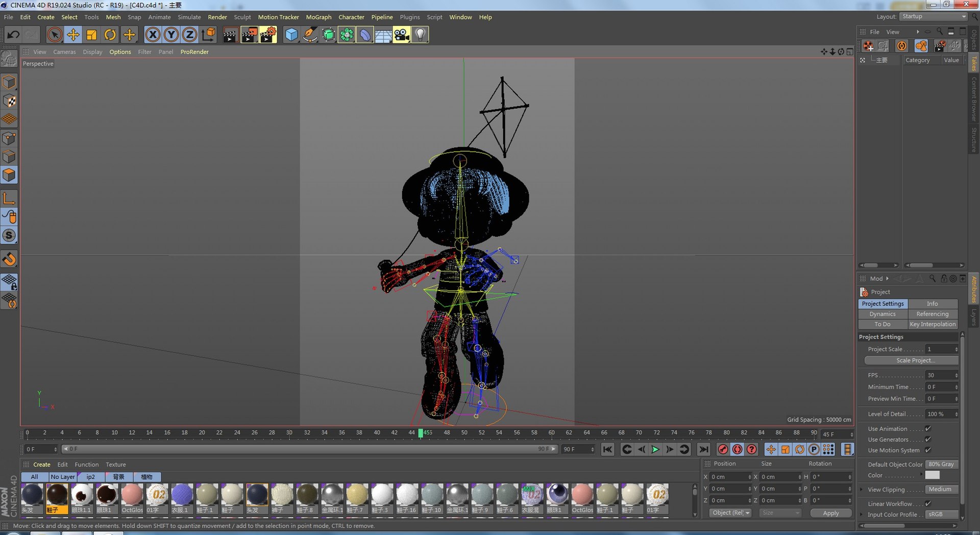The height and width of the screenshot is (535, 980).
Task: Toggle the Z axis lock
Action: pos(189,35)
